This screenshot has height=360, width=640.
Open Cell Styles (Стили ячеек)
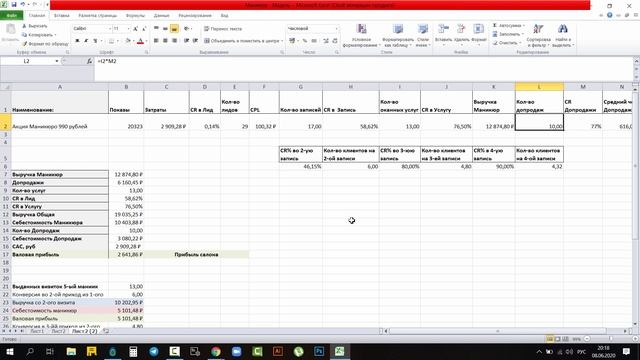pyautogui.click(x=423, y=36)
